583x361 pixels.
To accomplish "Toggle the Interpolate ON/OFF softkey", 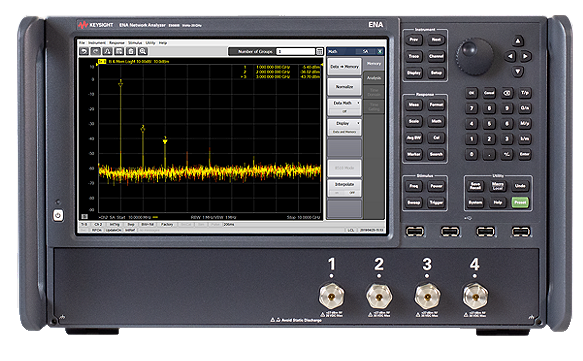I will [344, 188].
